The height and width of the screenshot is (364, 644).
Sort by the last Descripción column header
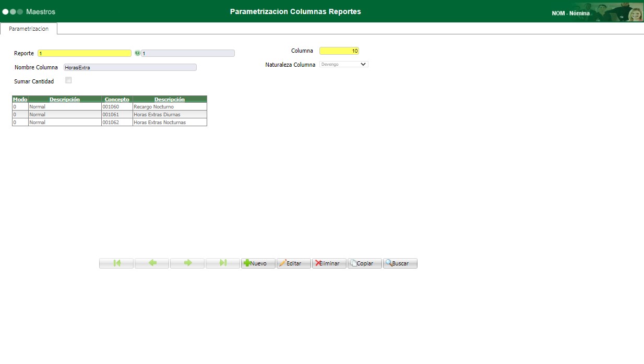[x=170, y=99]
